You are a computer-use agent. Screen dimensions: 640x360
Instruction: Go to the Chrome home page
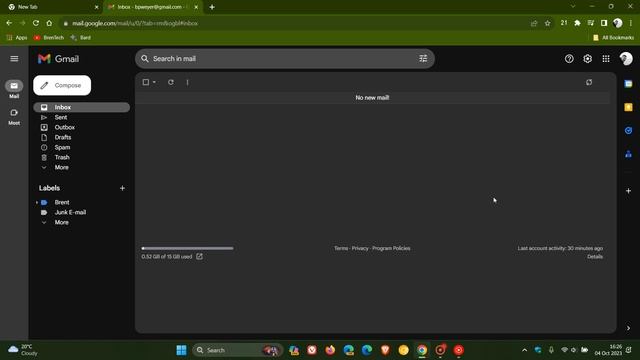click(49, 23)
